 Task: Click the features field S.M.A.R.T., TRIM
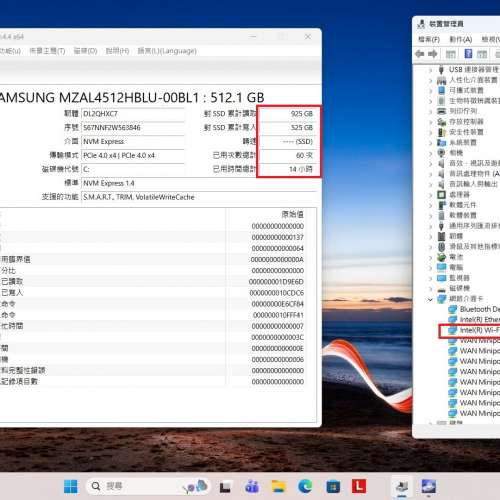coord(198,197)
